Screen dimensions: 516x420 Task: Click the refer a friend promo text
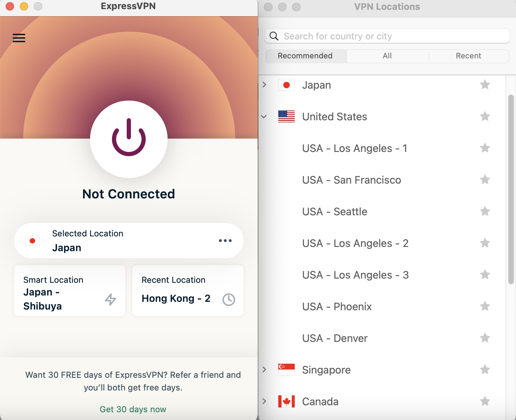(133, 381)
